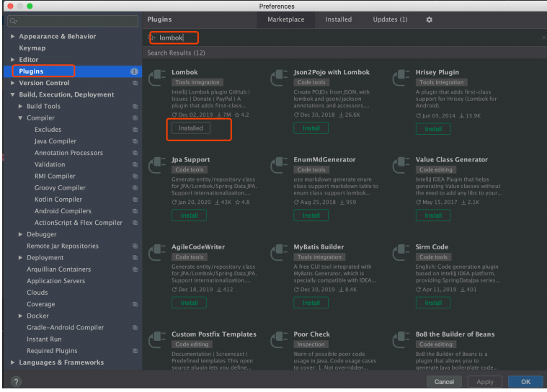Image resolution: width=547 pixels, height=392 pixels.
Task: Click the project-level icon beside Annotation Processors
Action: [x=135, y=153]
